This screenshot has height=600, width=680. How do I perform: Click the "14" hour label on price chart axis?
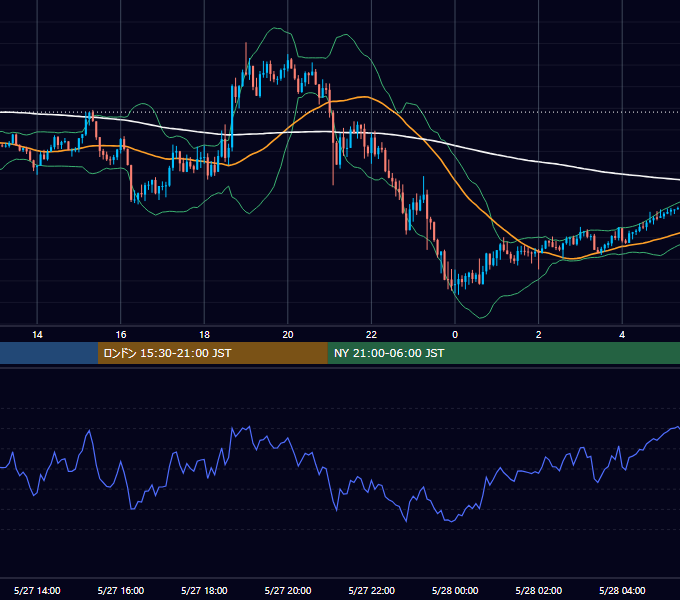(37, 335)
